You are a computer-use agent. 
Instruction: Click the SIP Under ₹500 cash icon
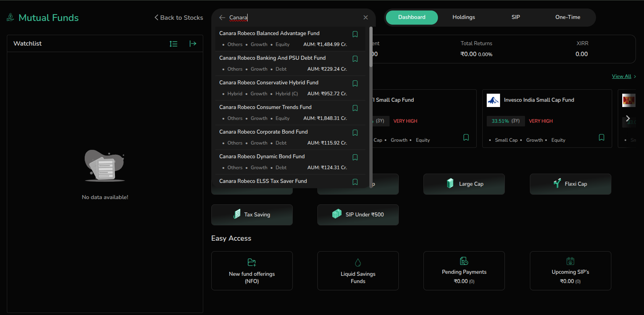click(x=337, y=214)
